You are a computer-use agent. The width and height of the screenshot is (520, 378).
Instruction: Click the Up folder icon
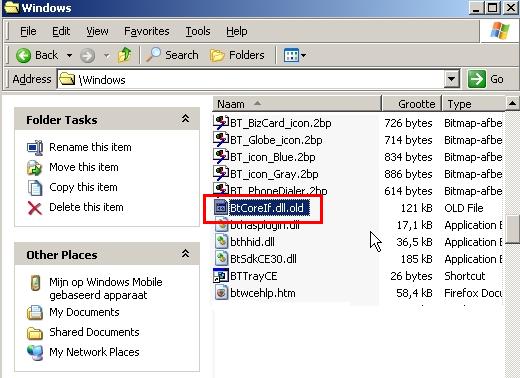125,55
